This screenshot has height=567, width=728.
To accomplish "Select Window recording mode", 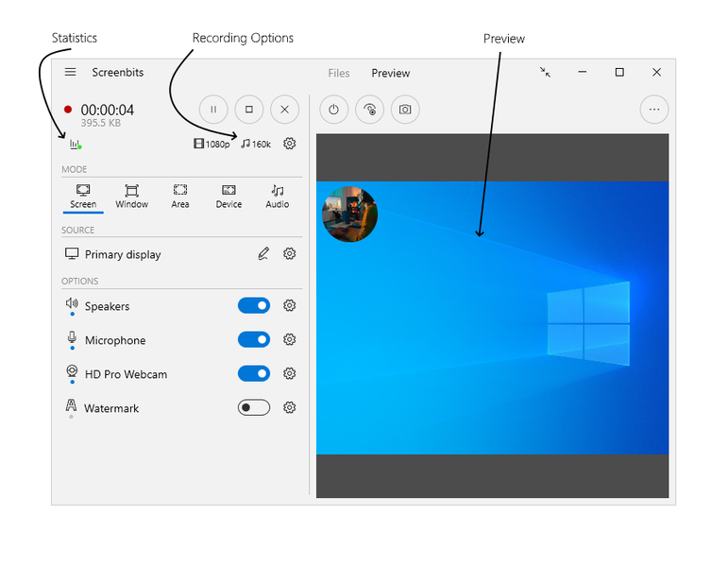I will (x=132, y=198).
